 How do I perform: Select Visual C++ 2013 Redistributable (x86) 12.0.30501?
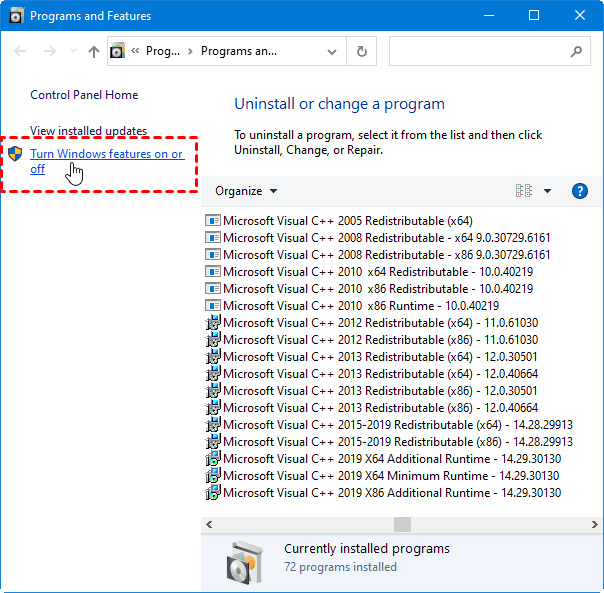(x=371, y=390)
